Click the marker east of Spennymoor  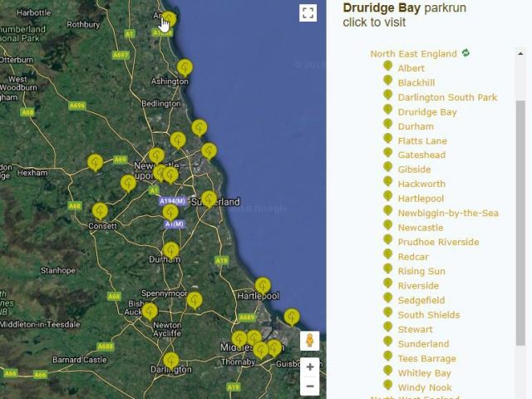click(x=195, y=300)
